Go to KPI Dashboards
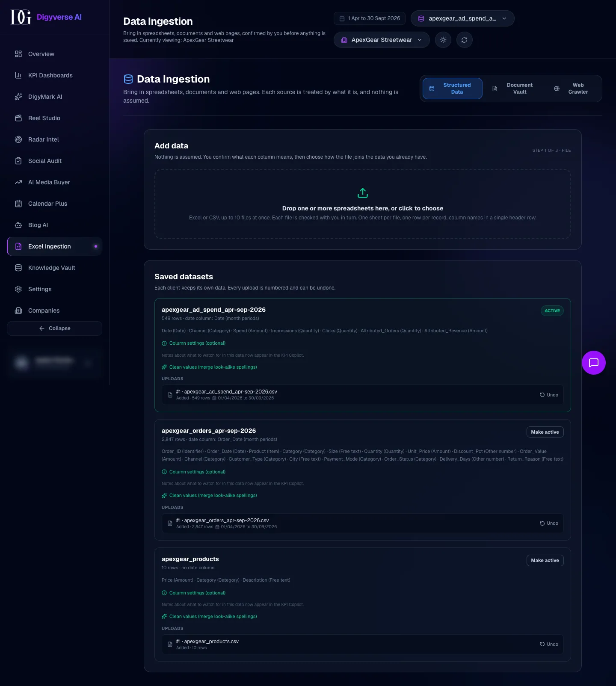The width and height of the screenshot is (616, 686). click(54, 75)
